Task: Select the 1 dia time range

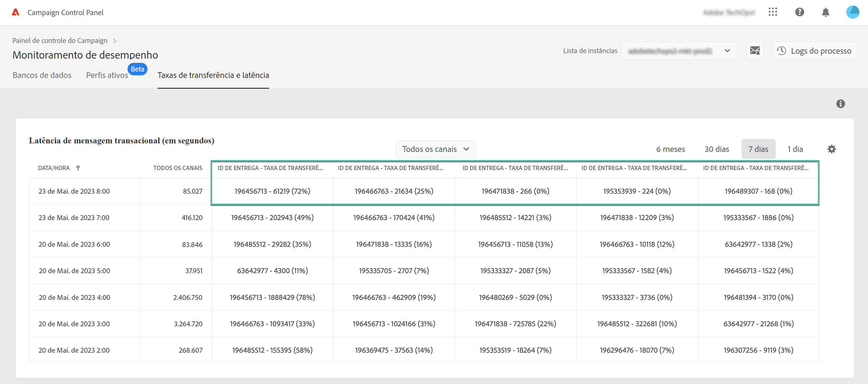Action: click(x=795, y=149)
